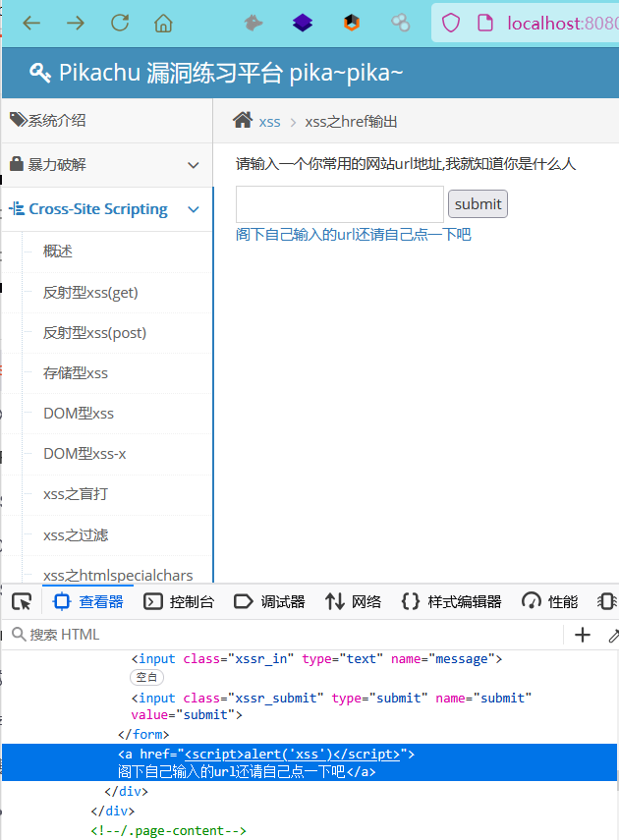This screenshot has width=619, height=840.
Task: Open the 反射型xss(post) page
Action: pos(95,333)
